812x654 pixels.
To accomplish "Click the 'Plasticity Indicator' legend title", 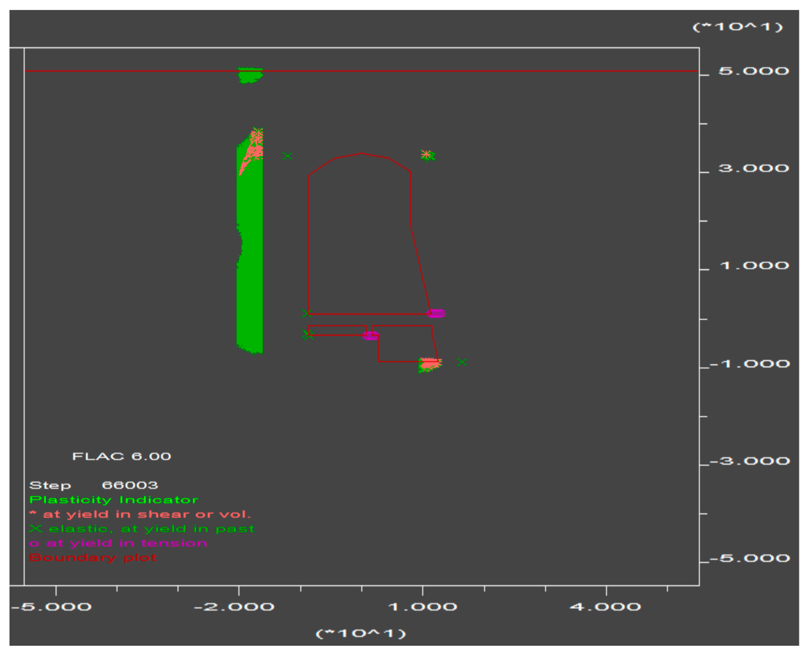I will (x=114, y=500).
